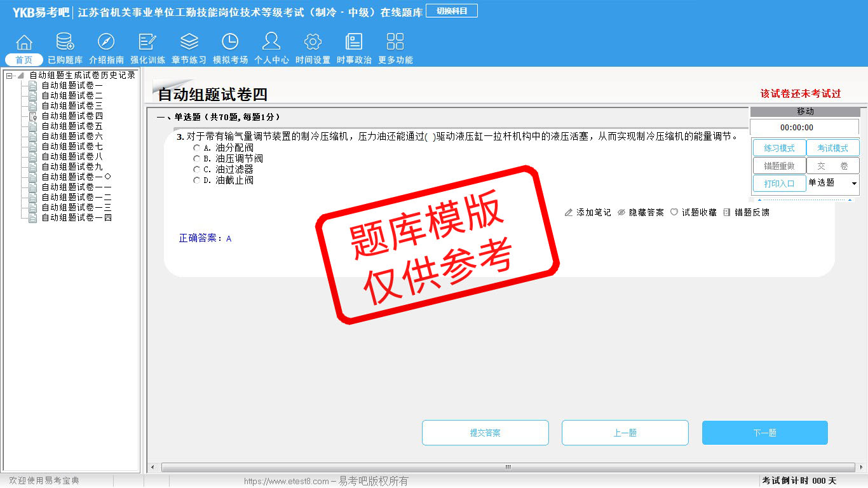Click the 介绍指南 compass icon
Screen dimensions: 868x488
point(106,42)
